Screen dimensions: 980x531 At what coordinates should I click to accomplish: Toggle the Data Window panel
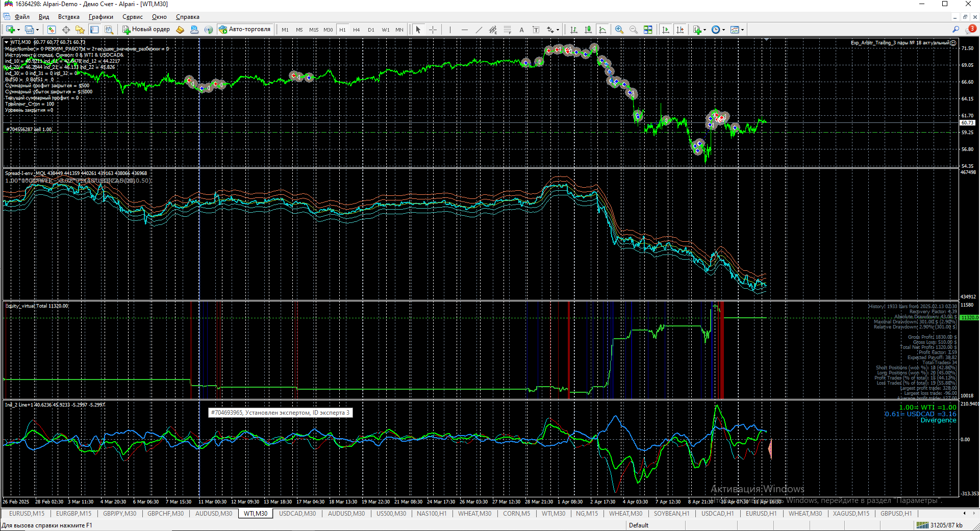[66, 30]
